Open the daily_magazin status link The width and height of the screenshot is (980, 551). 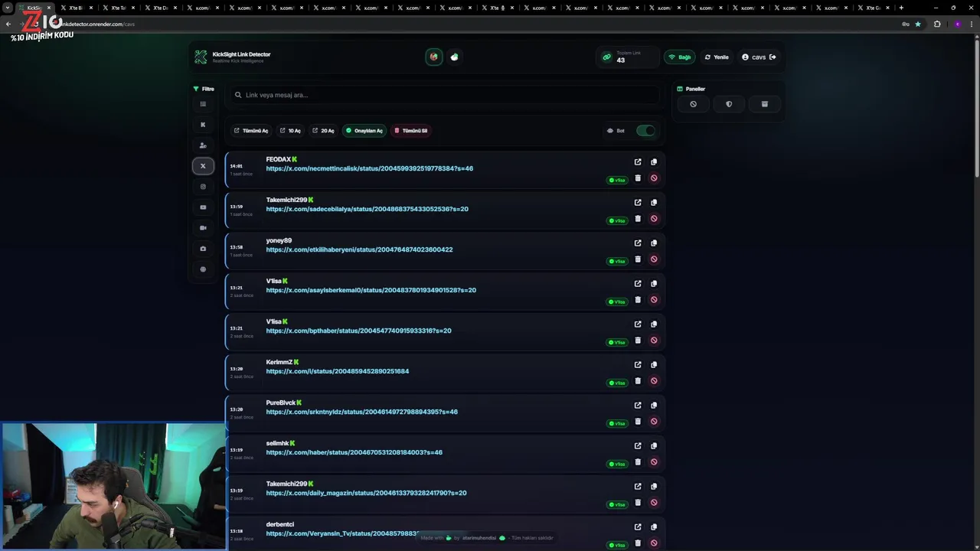tap(366, 493)
